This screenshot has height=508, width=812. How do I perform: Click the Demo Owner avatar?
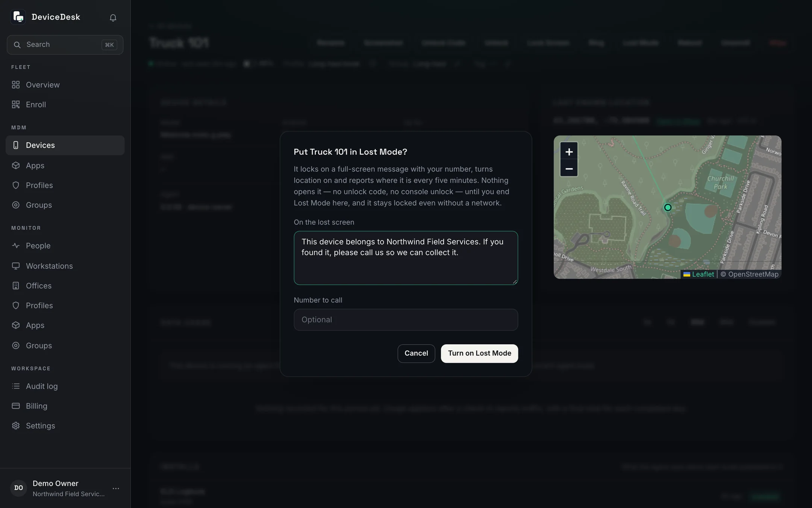(x=18, y=488)
